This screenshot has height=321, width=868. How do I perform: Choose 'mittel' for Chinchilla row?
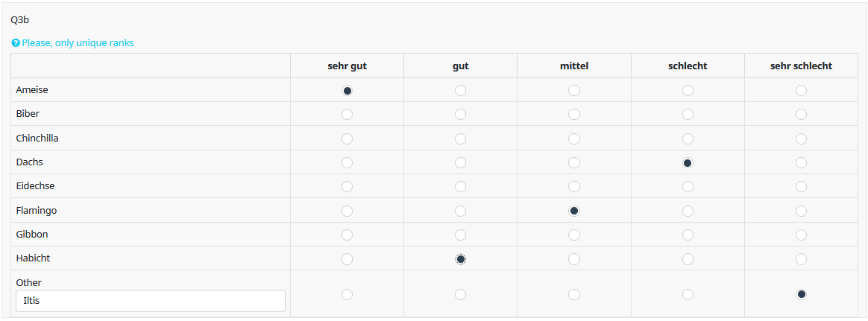coord(573,139)
